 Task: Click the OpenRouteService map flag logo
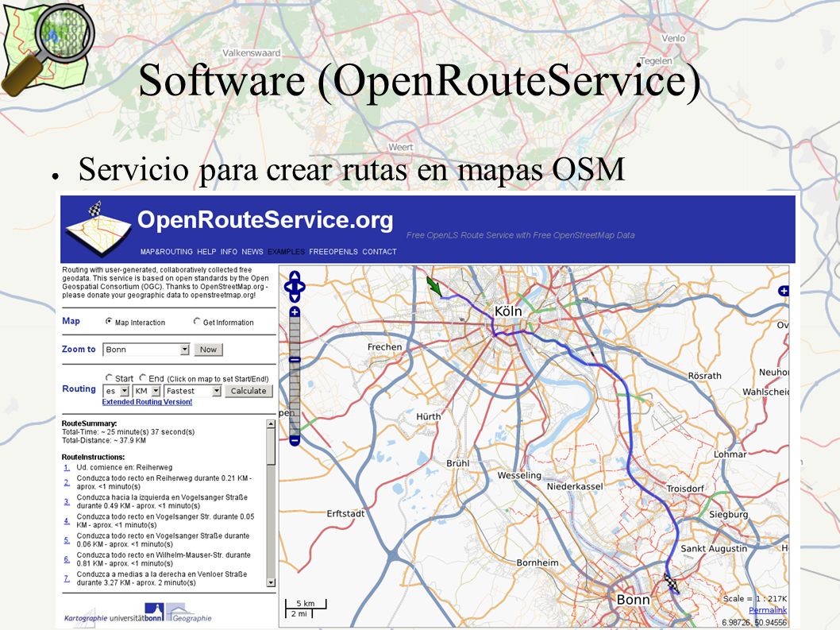click(98, 230)
